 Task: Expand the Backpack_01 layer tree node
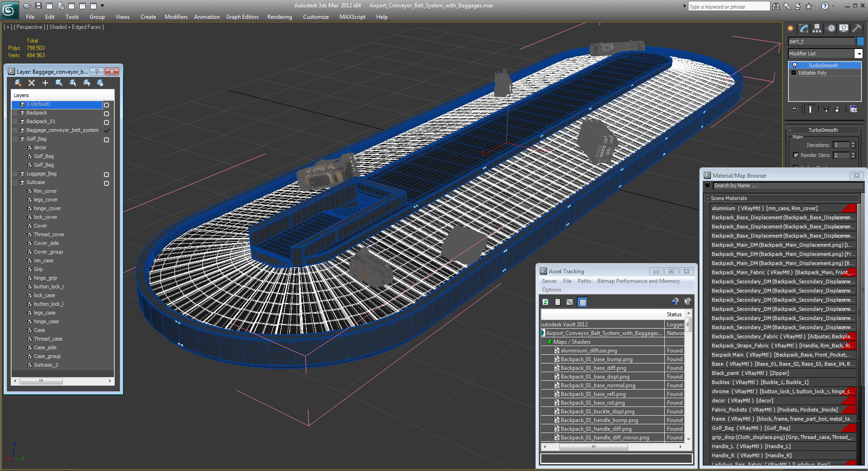point(15,121)
